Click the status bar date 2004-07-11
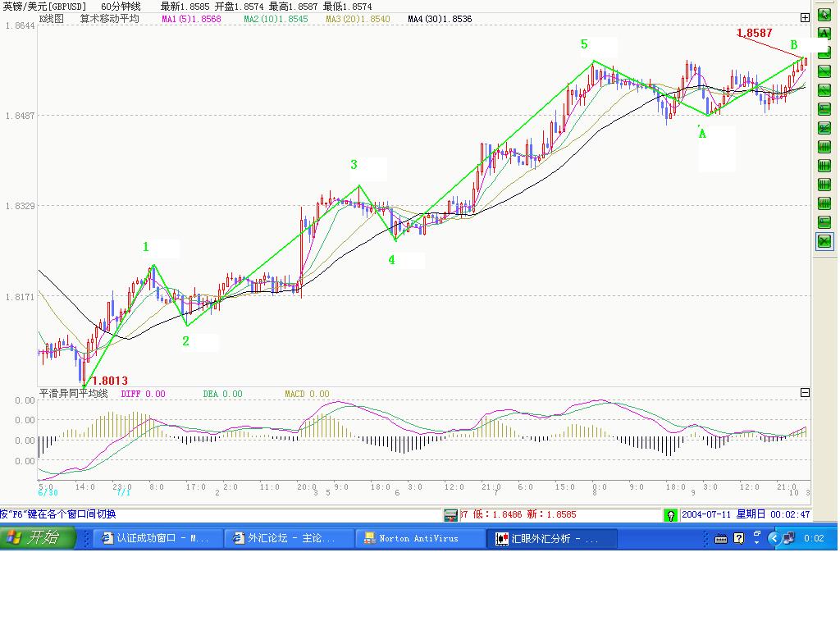 706,514
